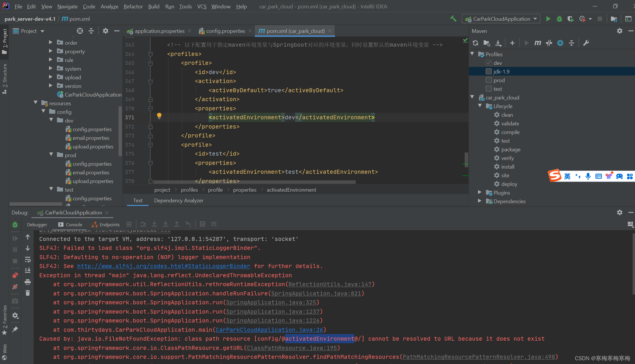Open Maven settings with the wrench icon
The height and width of the screenshot is (364, 635).
(586, 43)
